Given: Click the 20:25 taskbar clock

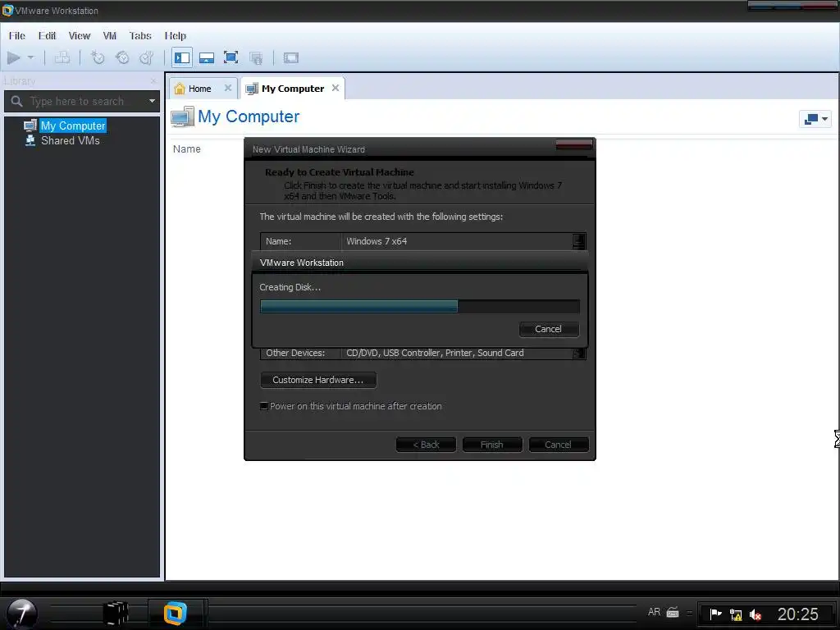Looking at the screenshot, I should coord(797,614).
